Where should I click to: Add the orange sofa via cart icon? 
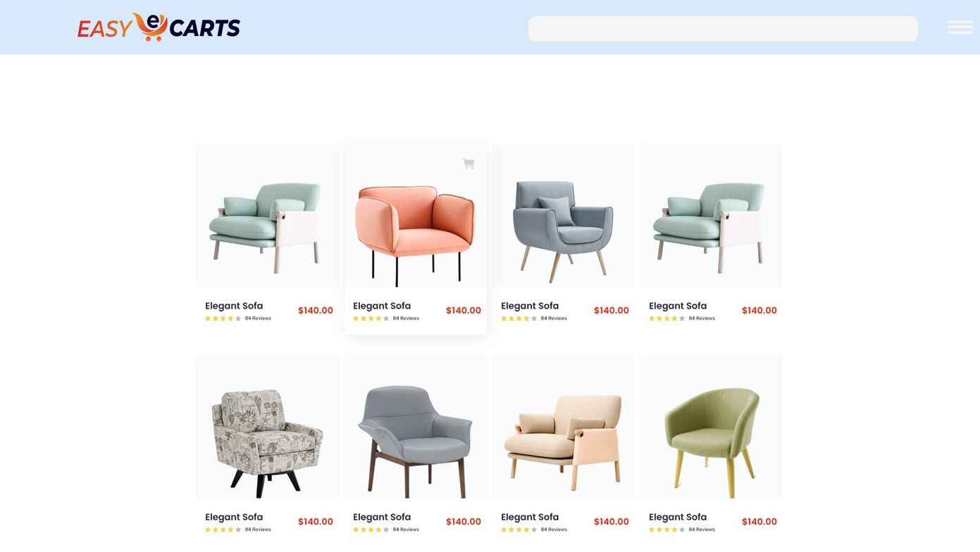[x=469, y=164]
